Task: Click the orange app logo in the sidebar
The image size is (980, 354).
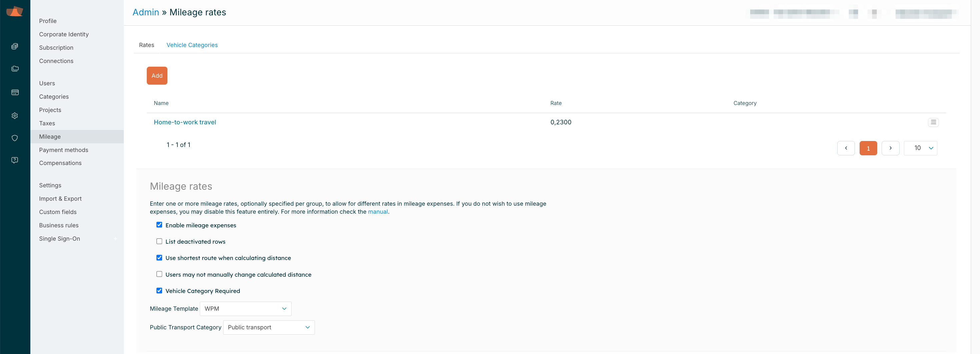Action: click(x=15, y=11)
